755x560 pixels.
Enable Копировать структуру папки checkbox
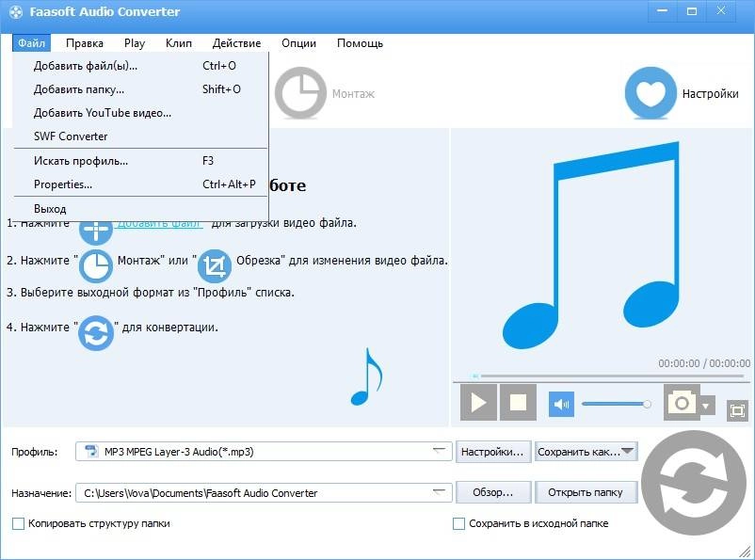[x=18, y=523]
